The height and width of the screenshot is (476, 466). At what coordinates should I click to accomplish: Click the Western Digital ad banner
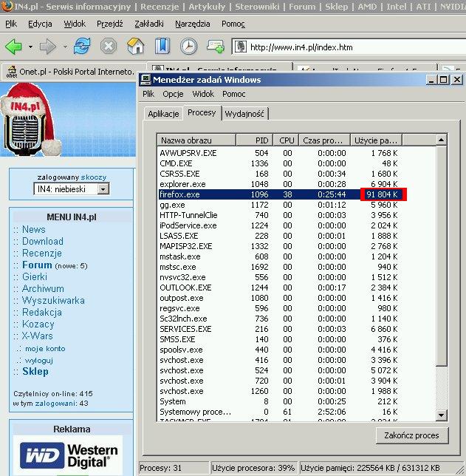point(68,455)
